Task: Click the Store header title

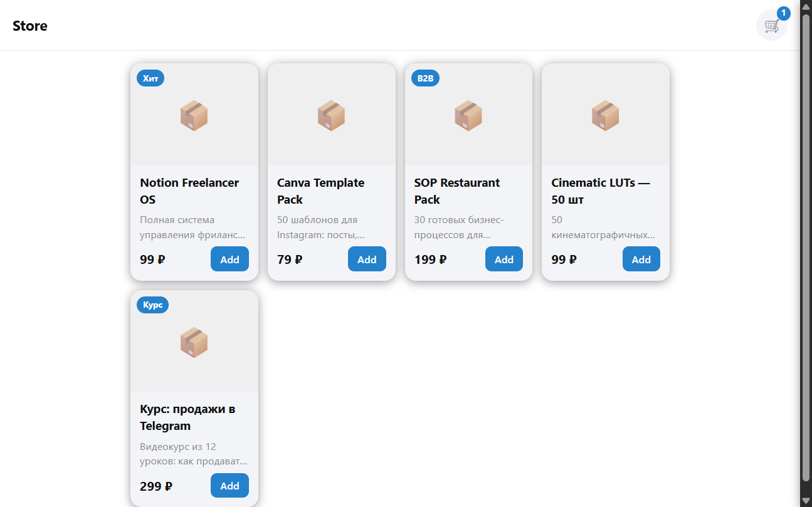Action: coord(30,26)
